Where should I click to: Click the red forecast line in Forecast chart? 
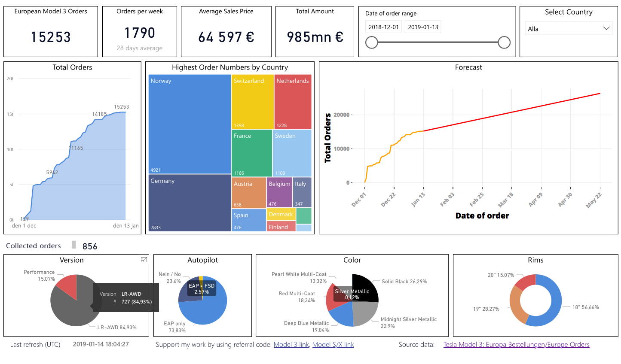coord(511,112)
